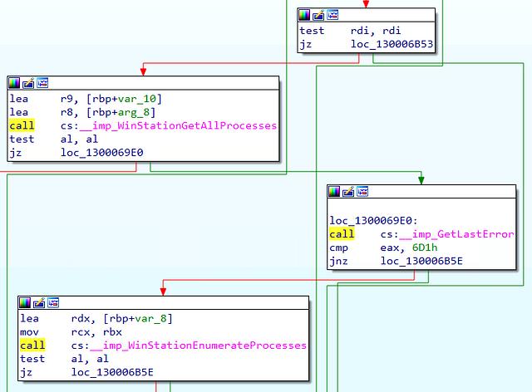Click 6D1h constant value

click(x=425, y=247)
